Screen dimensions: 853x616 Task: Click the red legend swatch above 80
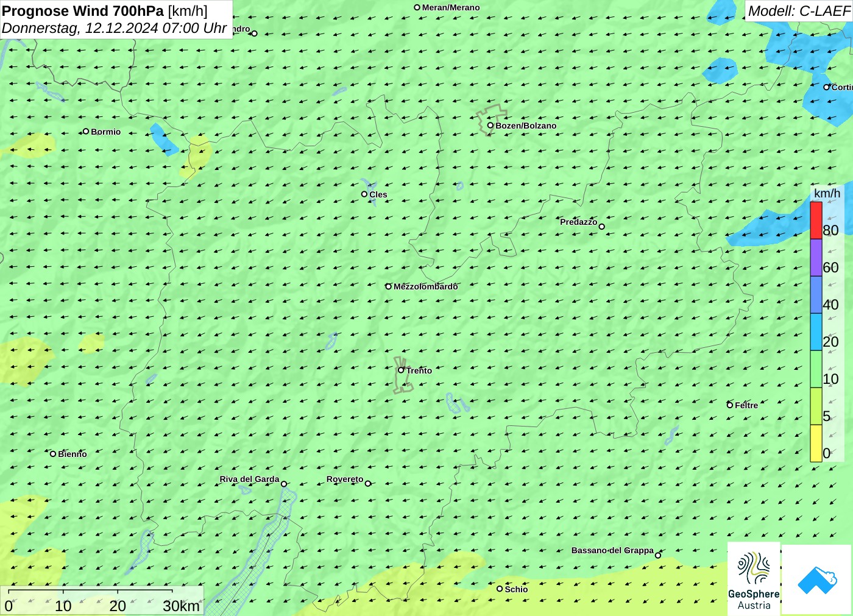tap(816, 220)
